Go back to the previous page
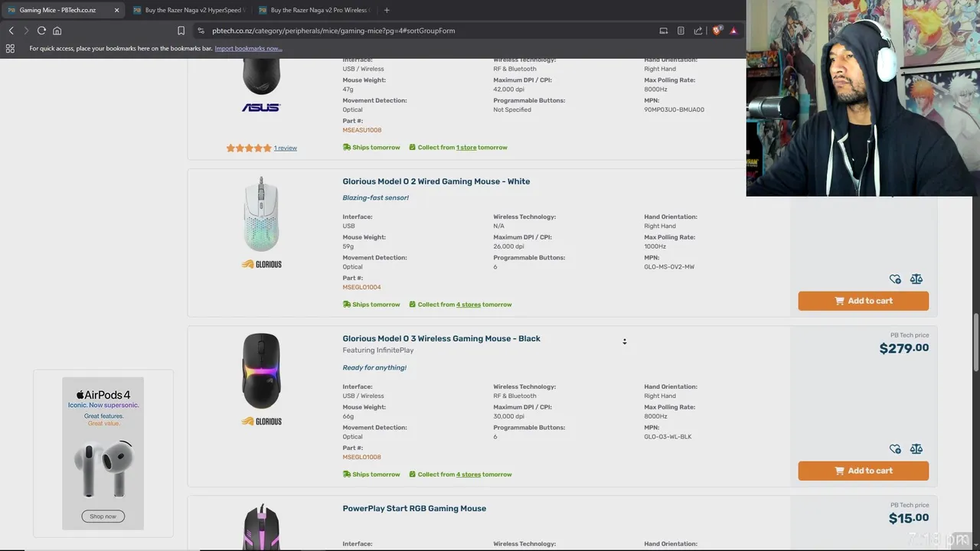980x551 pixels. click(x=11, y=31)
